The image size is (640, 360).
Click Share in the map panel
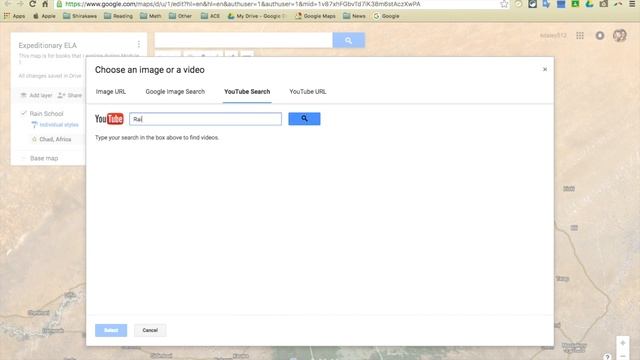tap(70, 96)
